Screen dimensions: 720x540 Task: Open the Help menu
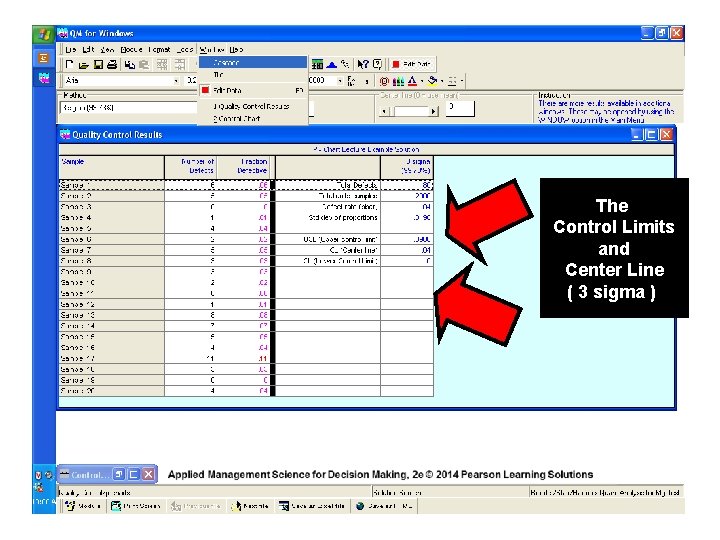236,49
